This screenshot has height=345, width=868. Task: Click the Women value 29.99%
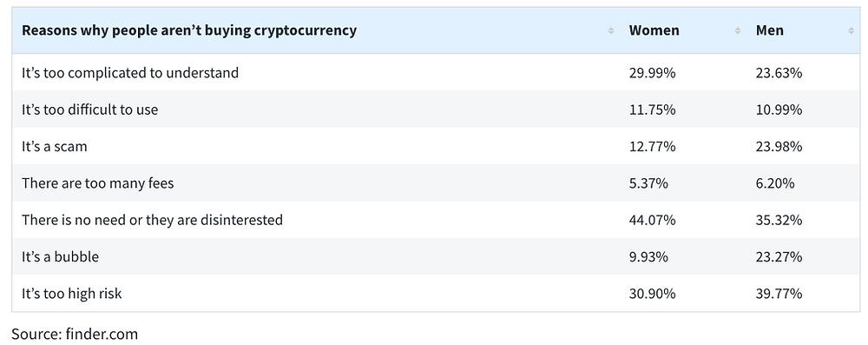click(x=652, y=73)
